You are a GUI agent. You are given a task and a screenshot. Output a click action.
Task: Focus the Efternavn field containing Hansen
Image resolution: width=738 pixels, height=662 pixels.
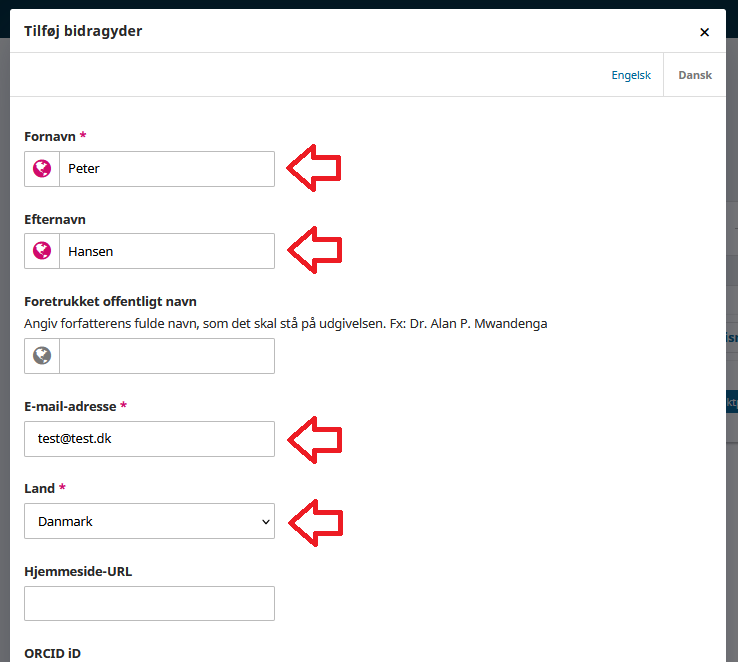click(166, 251)
